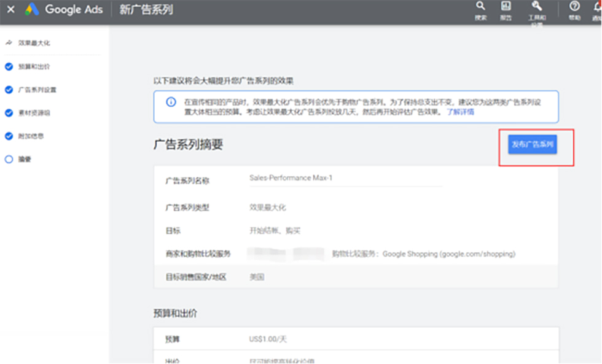Click the 发布广告系列 publish button
Screen dimensions: 602x364
pyautogui.click(x=533, y=145)
